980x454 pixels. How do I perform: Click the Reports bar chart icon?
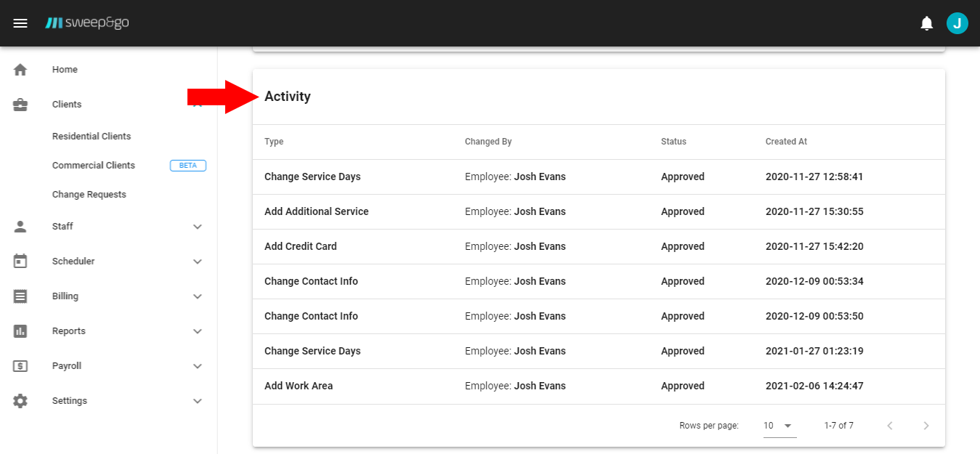[20, 331]
